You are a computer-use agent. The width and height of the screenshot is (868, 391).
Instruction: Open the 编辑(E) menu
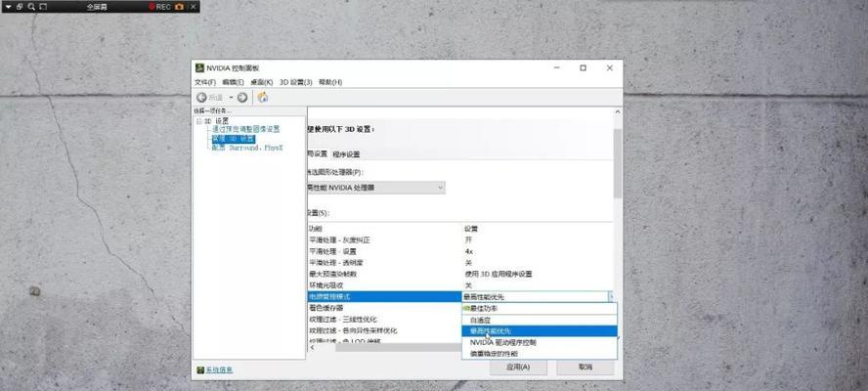pyautogui.click(x=233, y=82)
